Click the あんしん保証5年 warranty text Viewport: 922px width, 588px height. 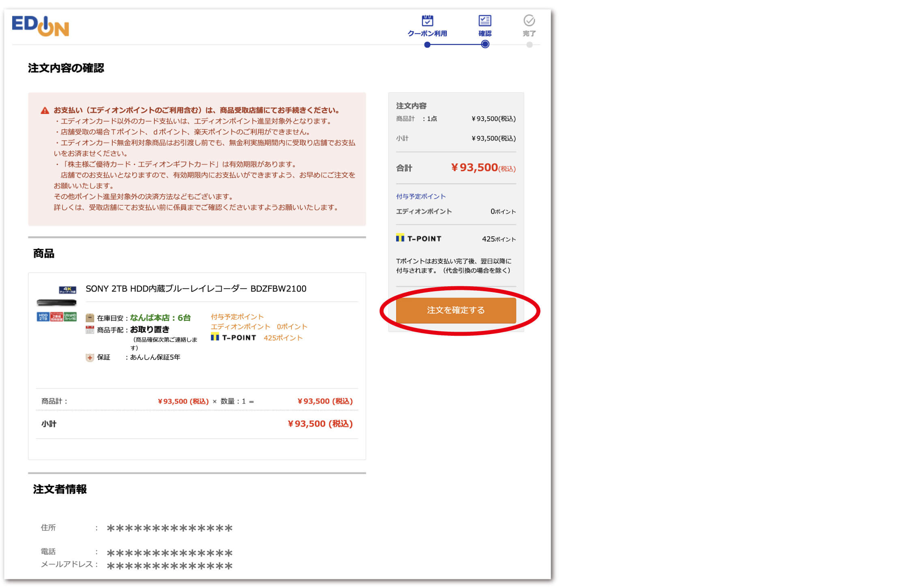click(155, 357)
